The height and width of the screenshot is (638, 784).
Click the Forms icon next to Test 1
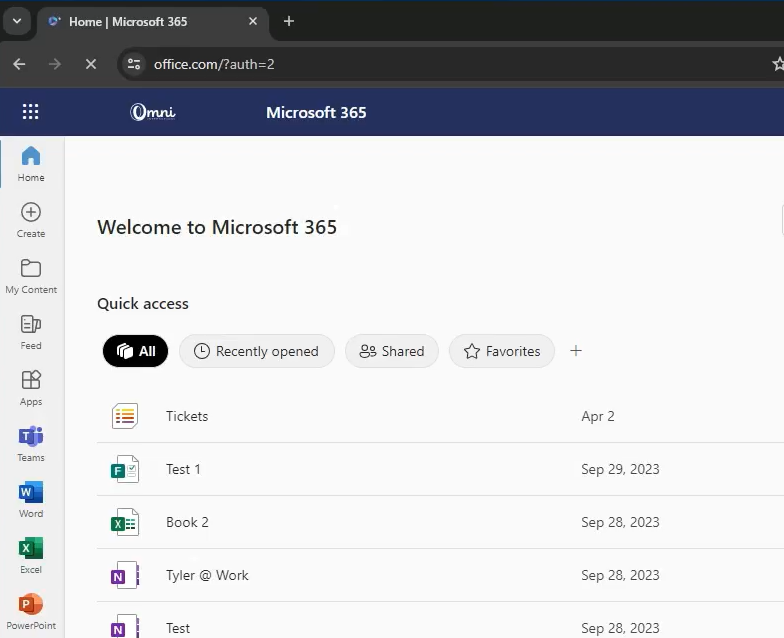coord(125,469)
